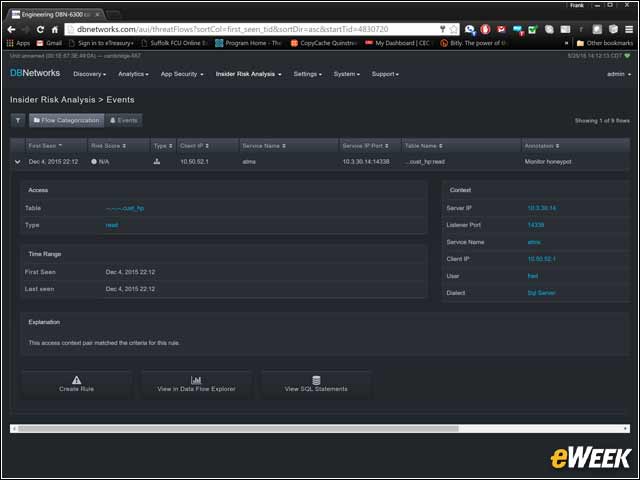Open the admin user dropdown
Screen dimensions: 640x480
coord(619,74)
